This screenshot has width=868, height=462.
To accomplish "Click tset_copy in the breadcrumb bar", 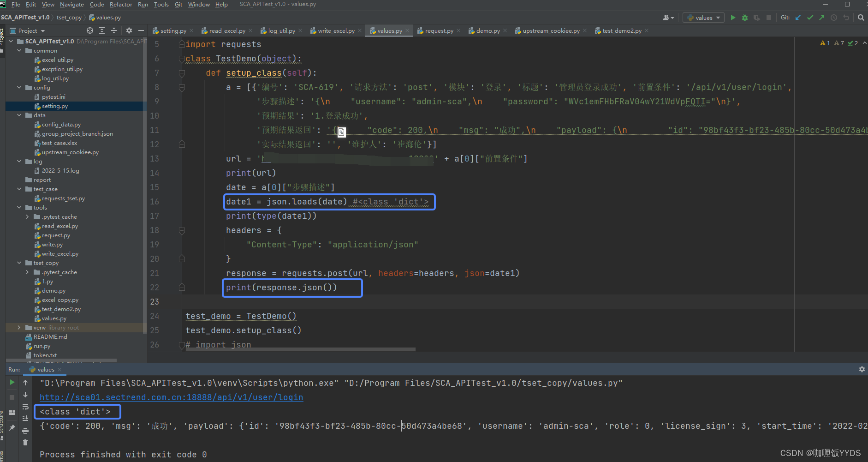I will pyautogui.click(x=69, y=18).
